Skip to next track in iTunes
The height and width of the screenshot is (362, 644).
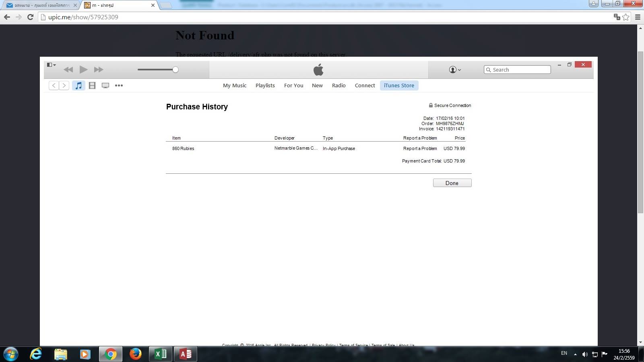click(99, 70)
